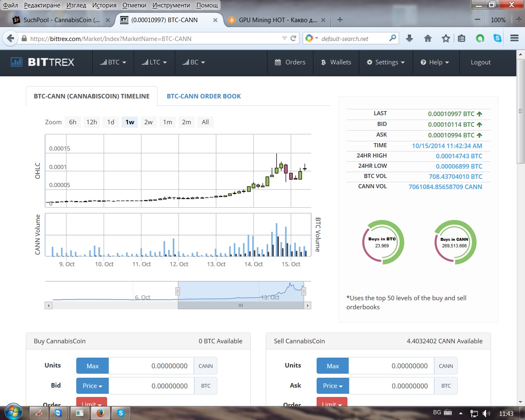Click the browser URL address field

click(x=155, y=39)
